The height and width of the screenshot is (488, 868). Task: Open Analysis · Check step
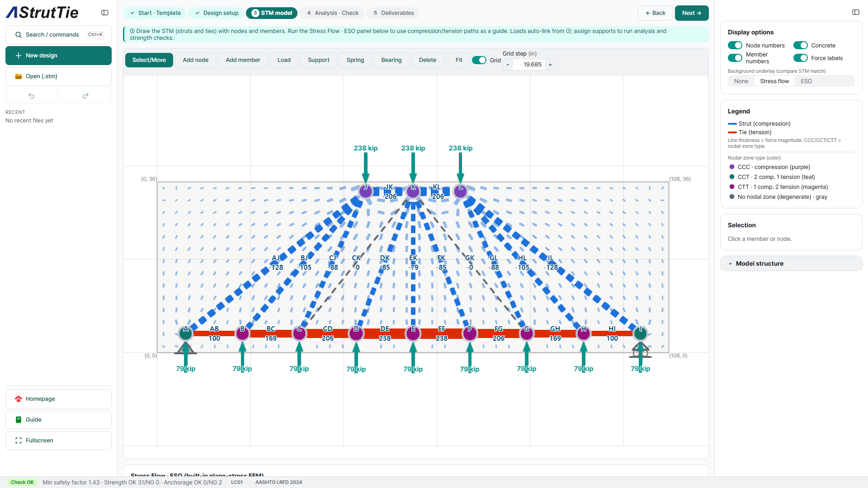coord(333,13)
